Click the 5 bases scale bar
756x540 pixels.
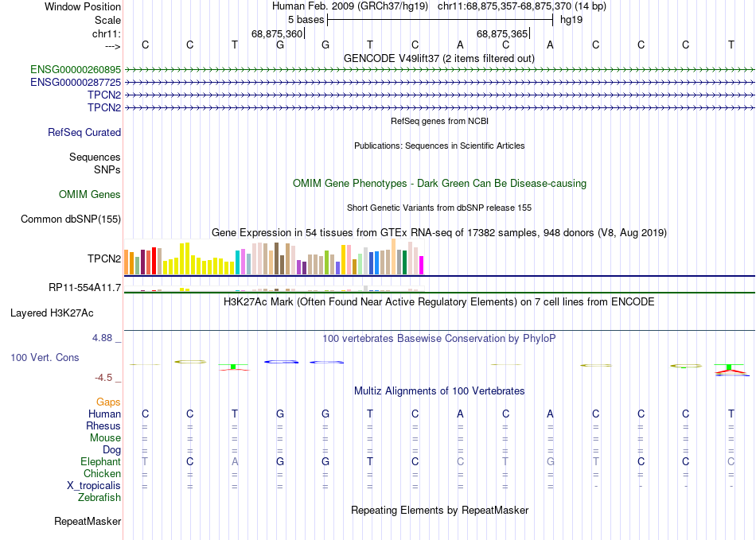(440, 20)
